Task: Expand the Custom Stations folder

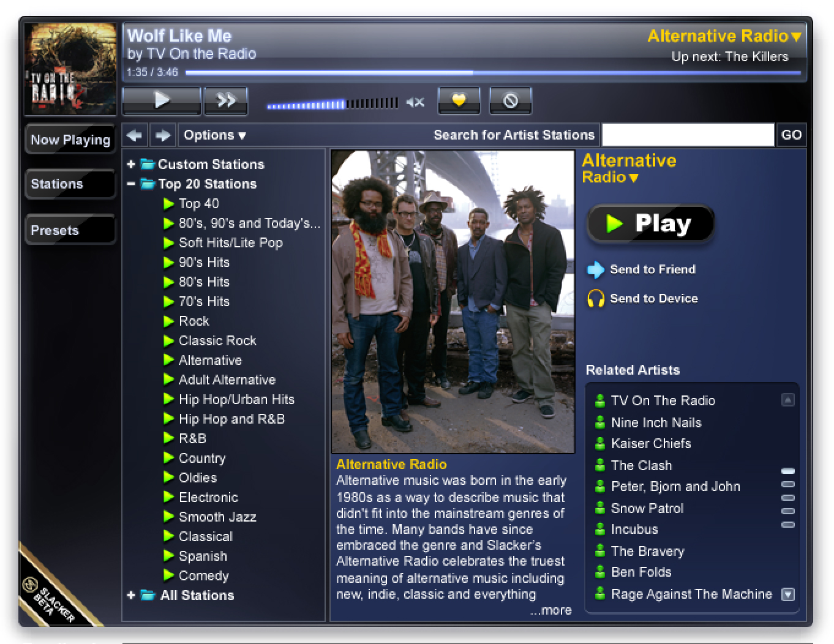Action: (130, 164)
